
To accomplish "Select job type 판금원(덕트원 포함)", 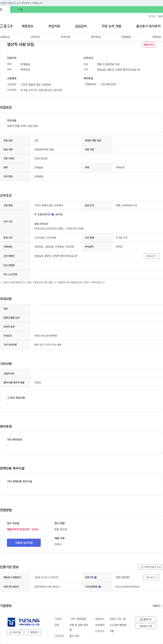I will [44, 150].
